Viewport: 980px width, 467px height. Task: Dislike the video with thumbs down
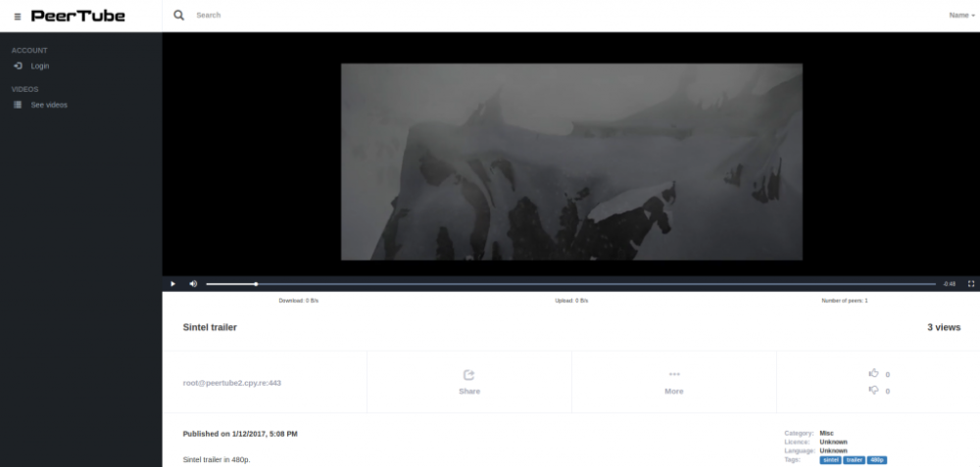874,391
